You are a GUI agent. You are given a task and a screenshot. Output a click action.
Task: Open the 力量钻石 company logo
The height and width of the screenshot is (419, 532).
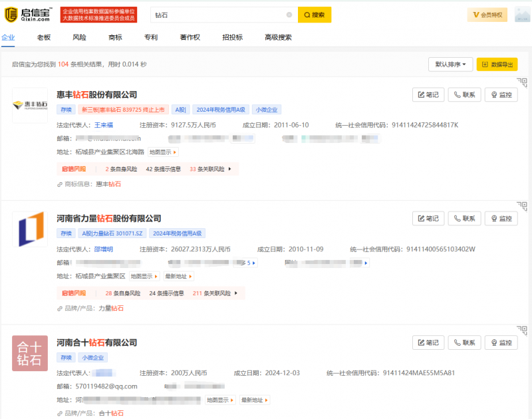point(30,229)
